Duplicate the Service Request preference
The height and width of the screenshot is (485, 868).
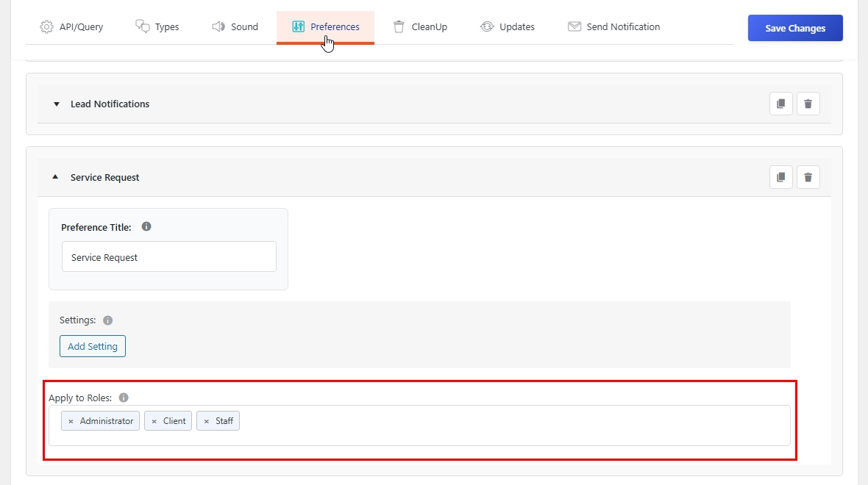point(780,177)
